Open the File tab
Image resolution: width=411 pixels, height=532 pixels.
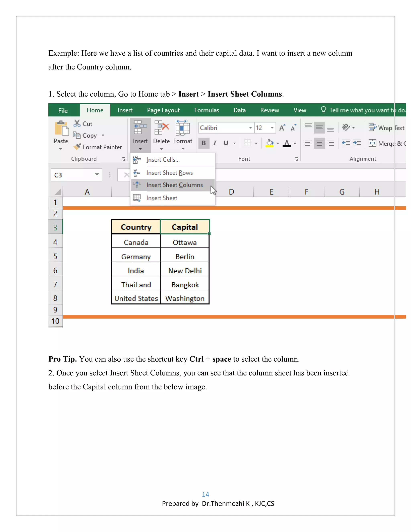[x=63, y=111]
